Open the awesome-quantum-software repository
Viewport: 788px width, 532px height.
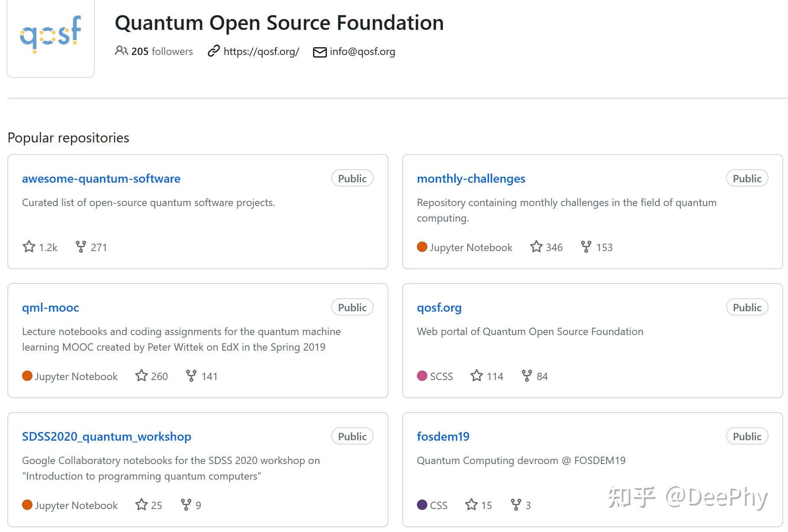[101, 178]
